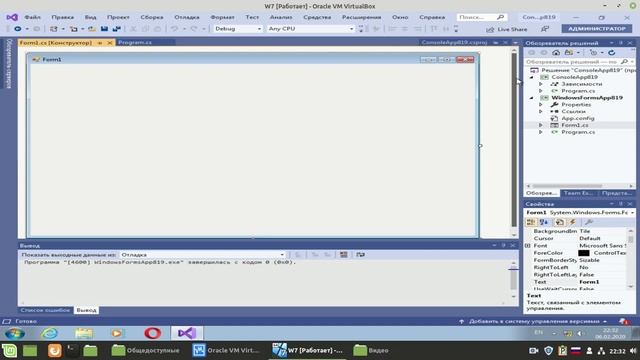The height and width of the screenshot is (360, 640).
Task: Click the Redo arrow toolbar icon
Action: tap(193, 29)
